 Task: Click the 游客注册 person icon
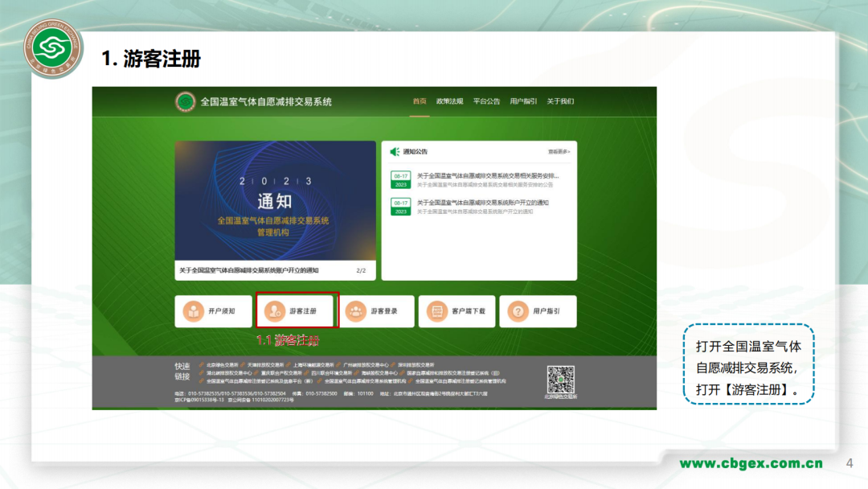pyautogui.click(x=274, y=310)
